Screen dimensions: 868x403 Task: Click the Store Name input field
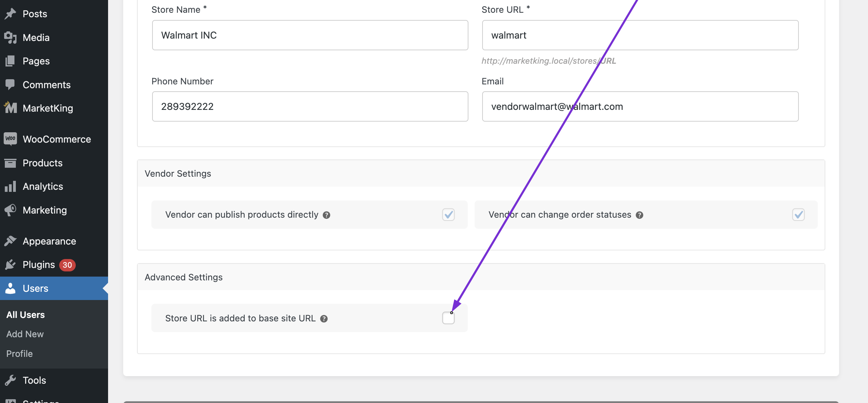[x=310, y=35]
